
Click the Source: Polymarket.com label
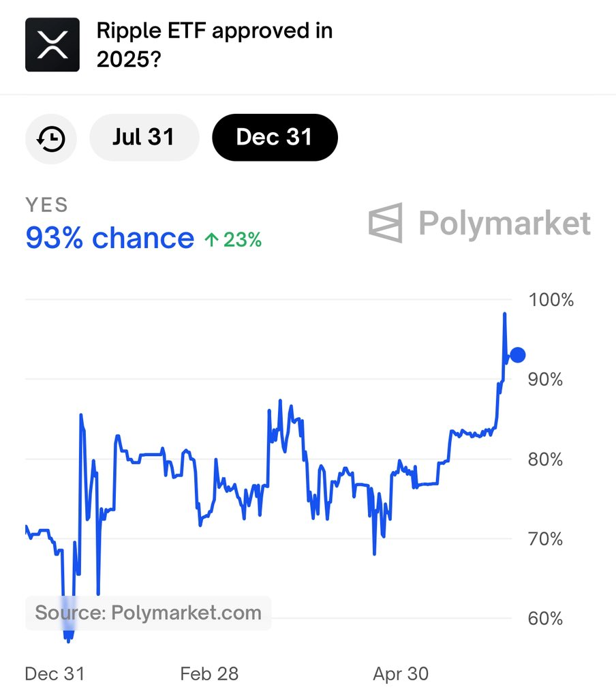click(x=149, y=613)
